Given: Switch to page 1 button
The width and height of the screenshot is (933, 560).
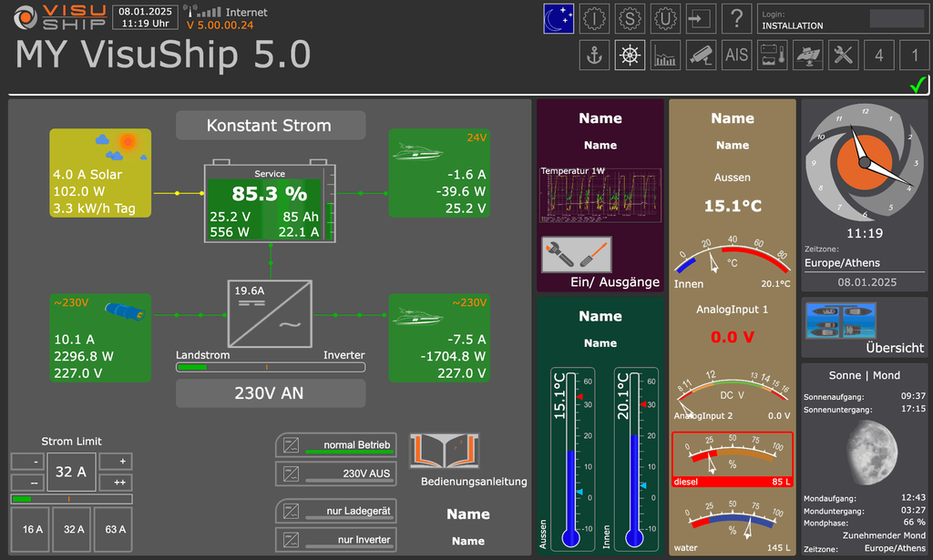Looking at the screenshot, I should point(915,56).
